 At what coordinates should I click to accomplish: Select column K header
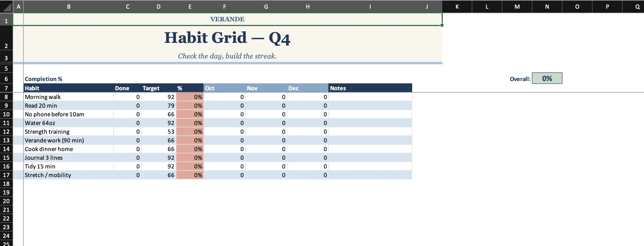[x=457, y=6]
